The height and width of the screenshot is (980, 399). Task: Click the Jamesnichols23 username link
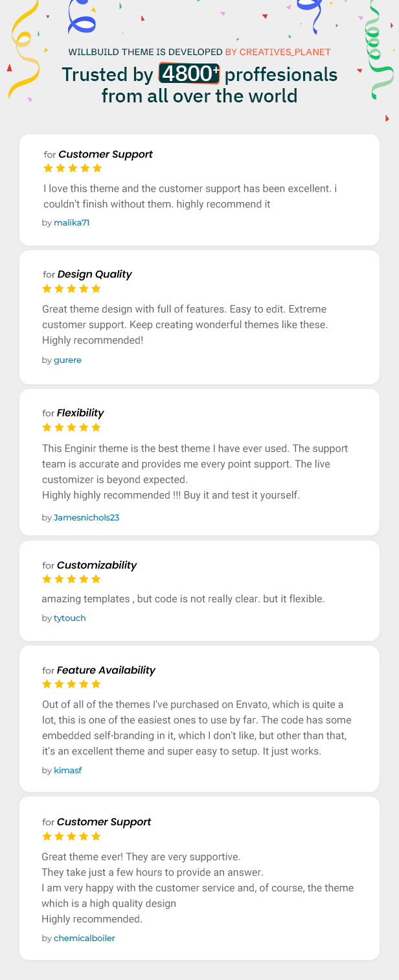coord(86,517)
